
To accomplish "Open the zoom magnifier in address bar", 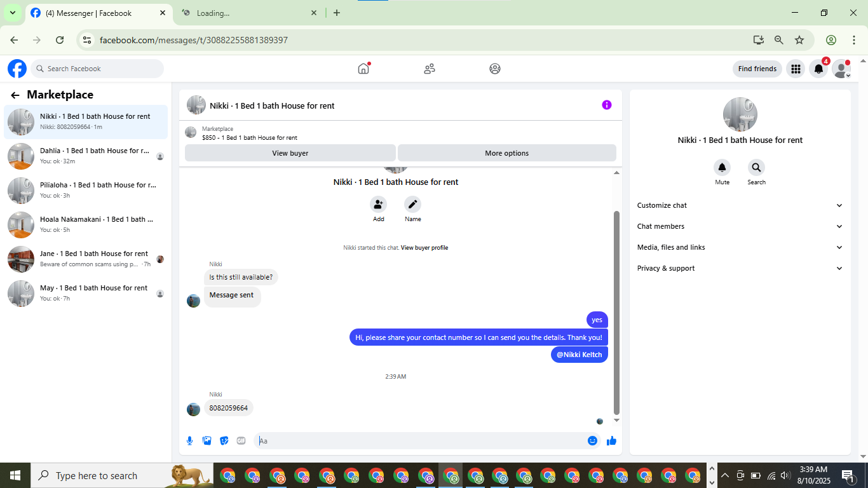I will click(779, 40).
